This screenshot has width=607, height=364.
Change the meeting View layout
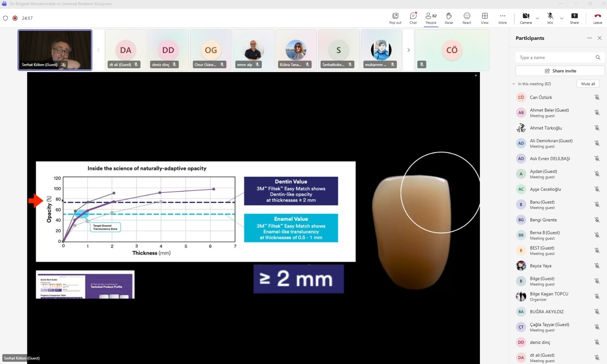coord(484,18)
